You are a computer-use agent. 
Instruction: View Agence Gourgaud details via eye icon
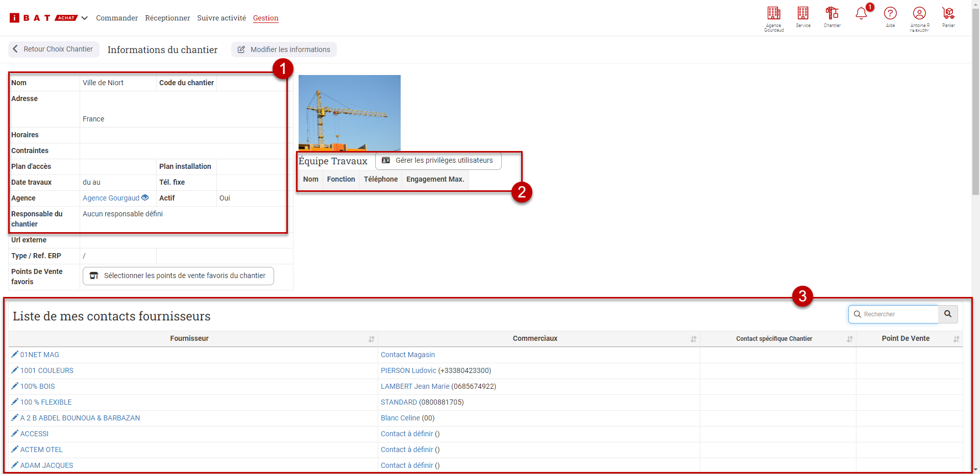(x=145, y=198)
